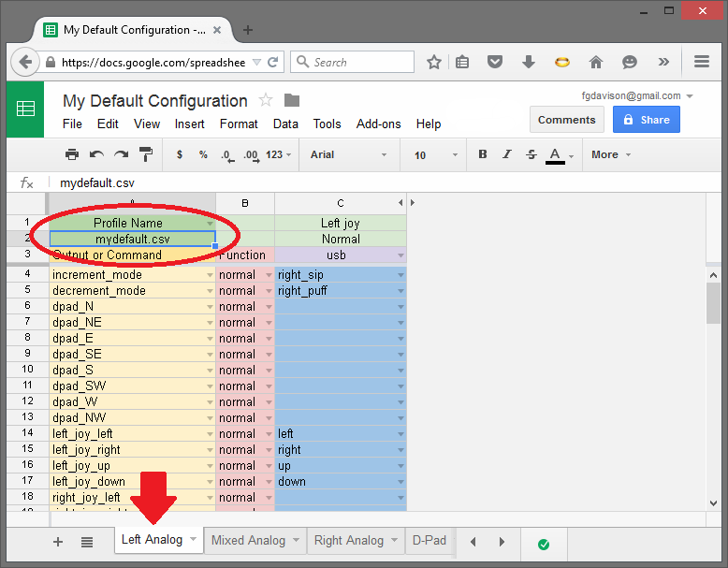Toggle strikethrough formatting
728x568 pixels.
coord(531,154)
